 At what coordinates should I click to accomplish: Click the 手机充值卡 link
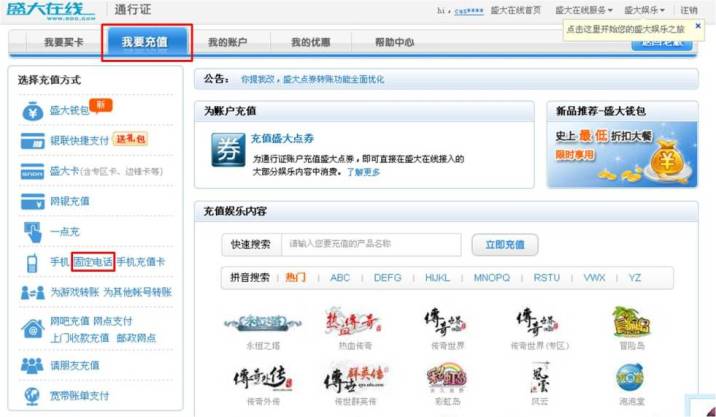141,262
